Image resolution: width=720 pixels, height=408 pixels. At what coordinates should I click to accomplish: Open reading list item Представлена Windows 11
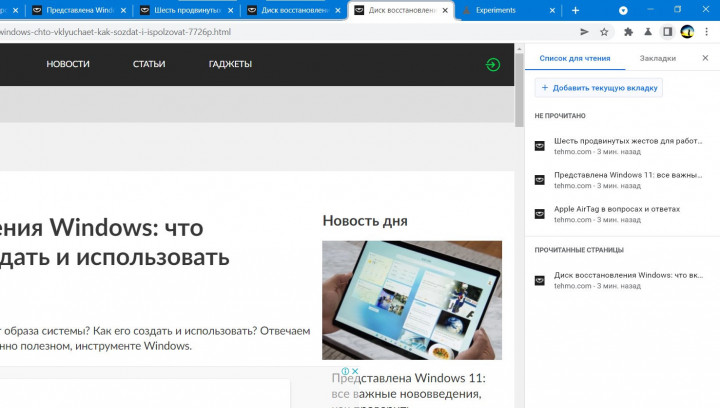click(622, 180)
